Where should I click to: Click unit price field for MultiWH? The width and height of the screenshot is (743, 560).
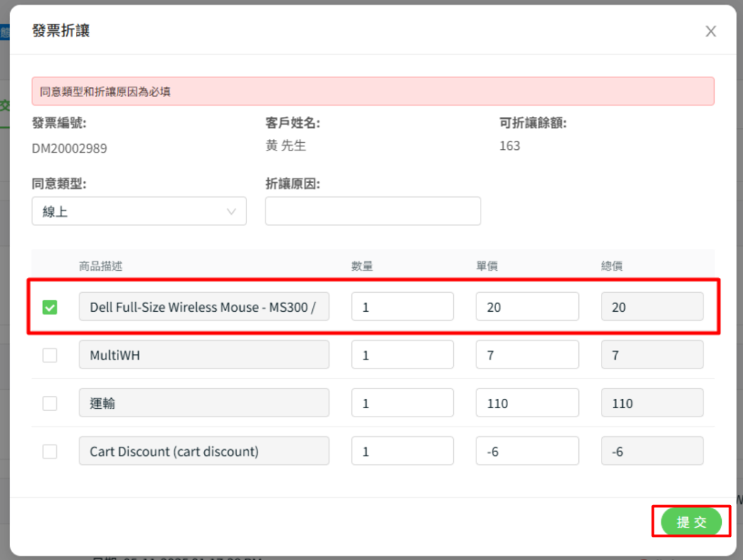[527, 355]
